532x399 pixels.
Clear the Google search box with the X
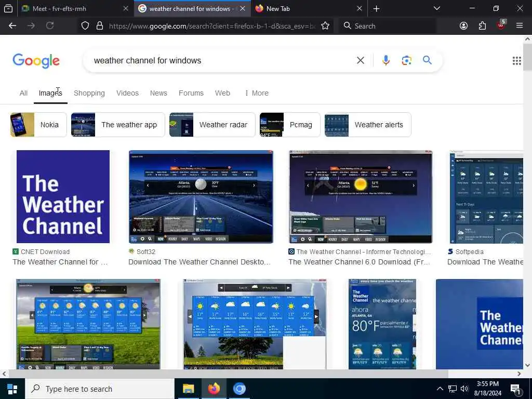coord(361,60)
